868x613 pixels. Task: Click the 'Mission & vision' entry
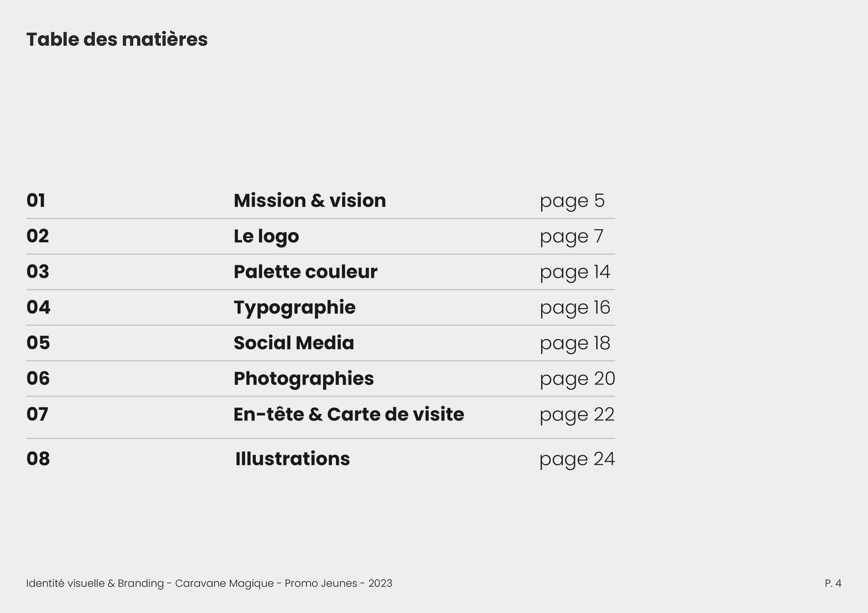click(310, 201)
